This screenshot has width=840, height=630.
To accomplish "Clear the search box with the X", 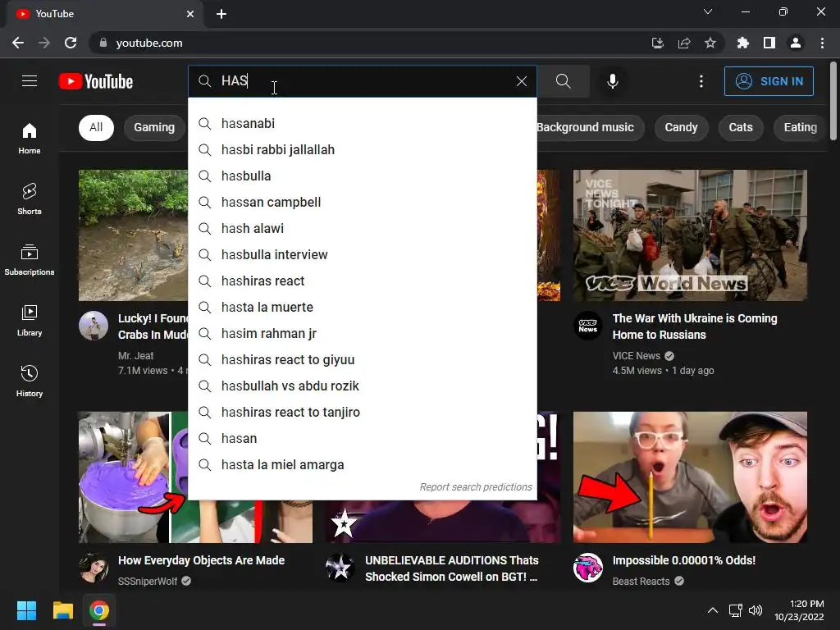I will 521,81.
